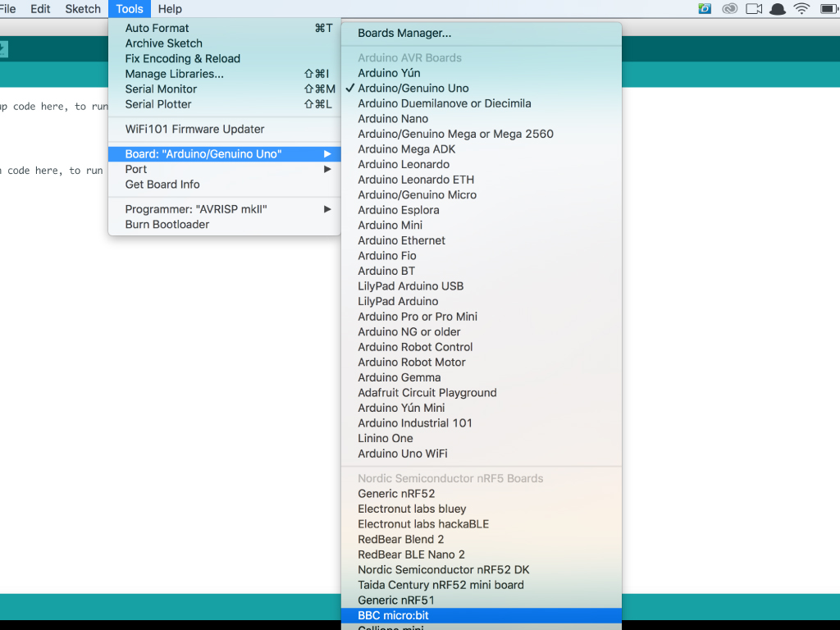Choose Arduino Robot Control
Screen dimensions: 840x630
pyautogui.click(x=481, y=347)
